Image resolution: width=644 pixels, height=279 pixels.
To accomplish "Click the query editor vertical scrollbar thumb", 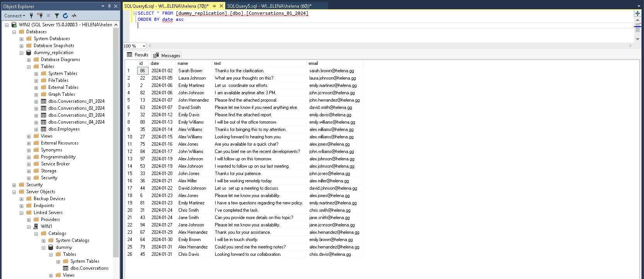I will (x=637, y=28).
